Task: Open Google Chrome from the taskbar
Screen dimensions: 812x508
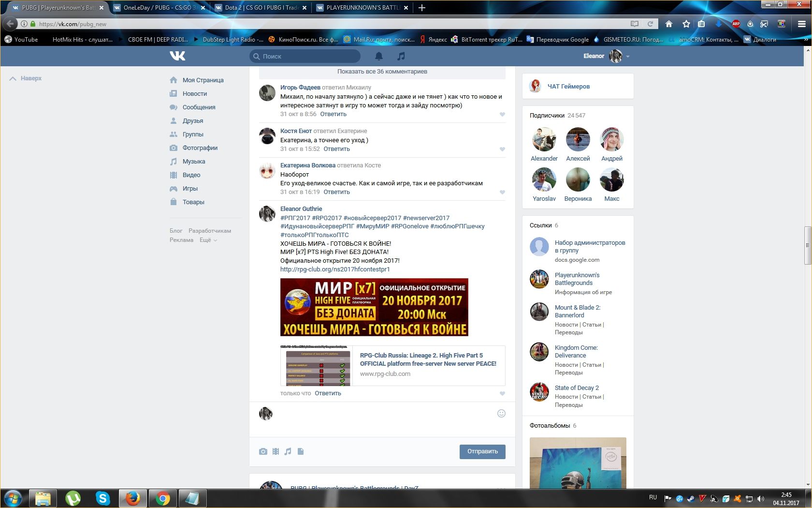Action: (x=162, y=498)
